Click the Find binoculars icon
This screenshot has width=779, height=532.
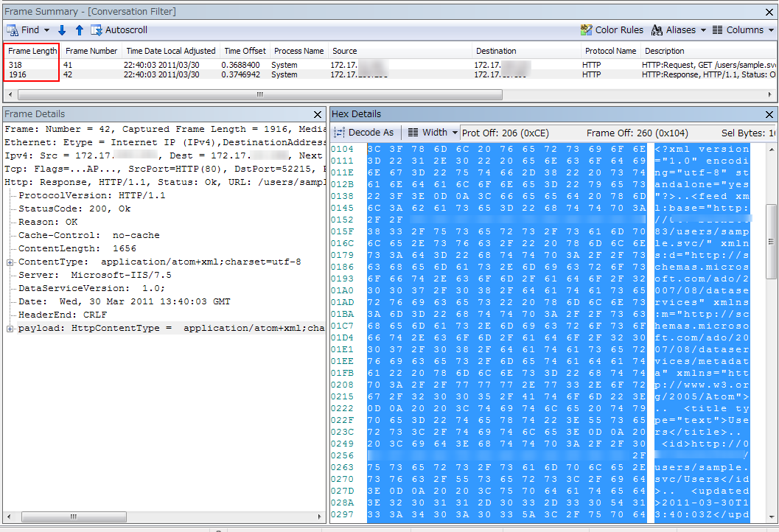click(13, 30)
